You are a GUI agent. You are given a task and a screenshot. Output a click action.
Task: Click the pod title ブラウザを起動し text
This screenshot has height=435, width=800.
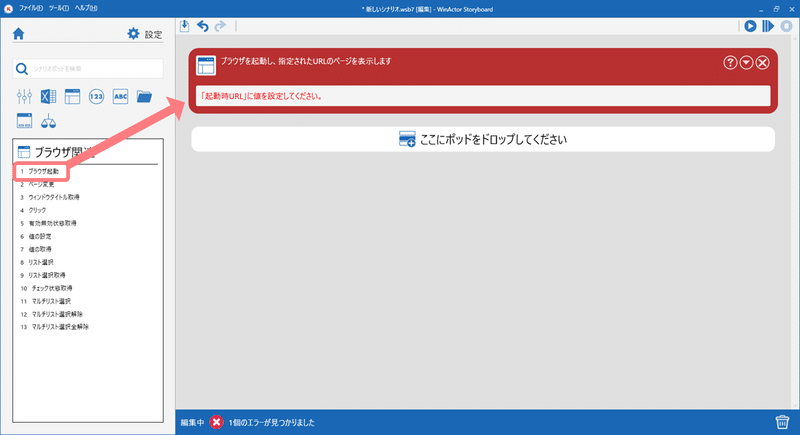click(x=306, y=61)
